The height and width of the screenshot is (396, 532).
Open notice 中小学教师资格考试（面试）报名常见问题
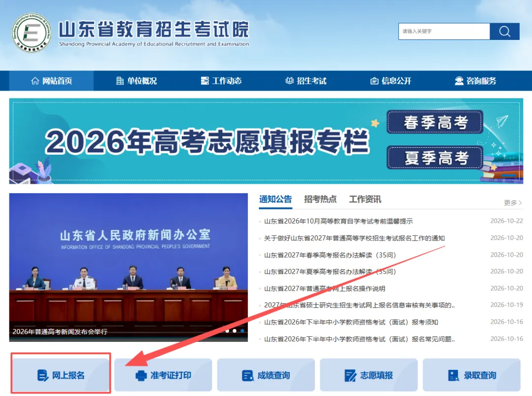click(x=359, y=339)
